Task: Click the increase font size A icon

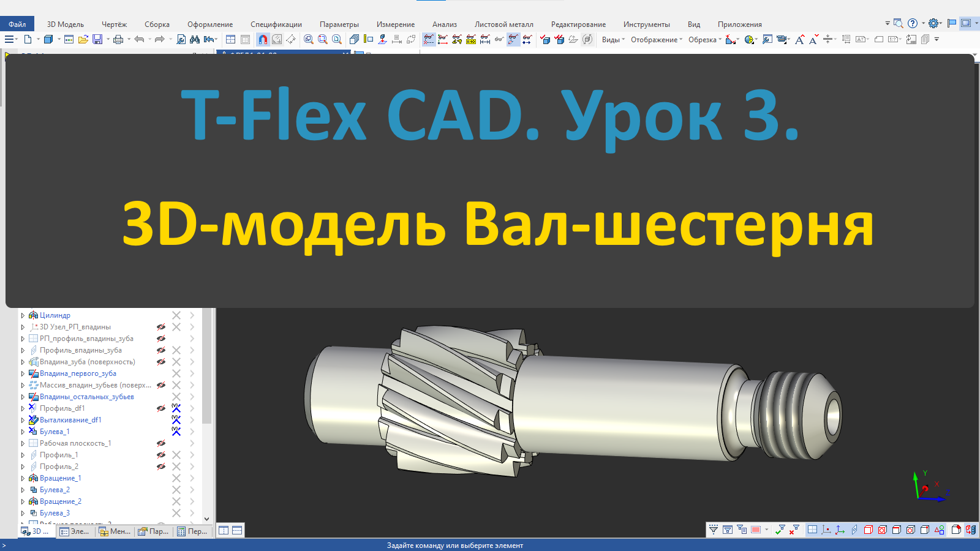Action: (x=799, y=39)
